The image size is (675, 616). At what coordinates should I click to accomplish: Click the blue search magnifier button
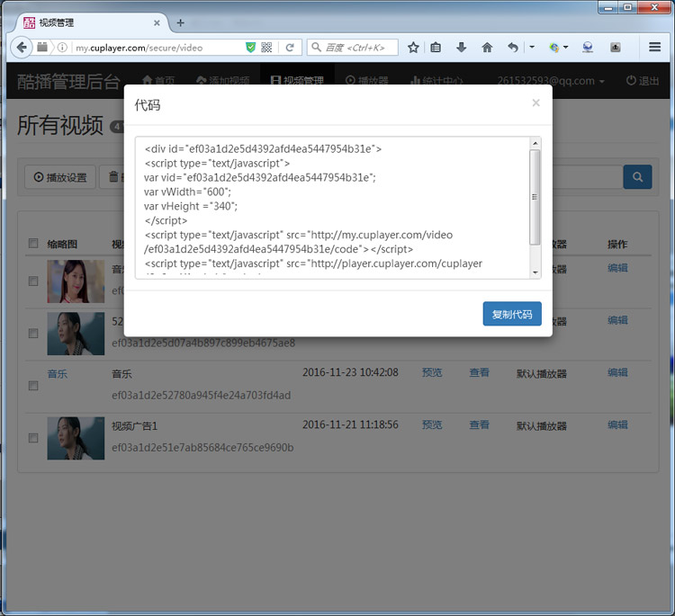[637, 177]
